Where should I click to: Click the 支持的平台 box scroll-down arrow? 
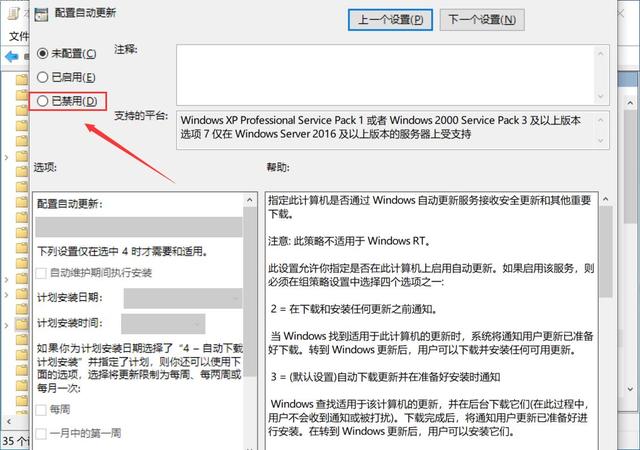pyautogui.click(x=600, y=141)
